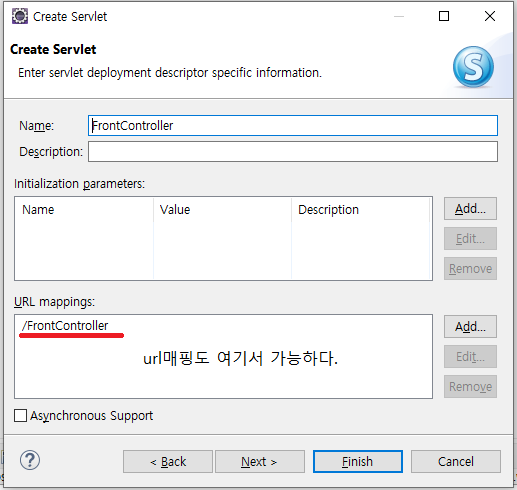Click the Description column header in parameters table
This screenshot has width=517, height=490.
click(x=361, y=210)
